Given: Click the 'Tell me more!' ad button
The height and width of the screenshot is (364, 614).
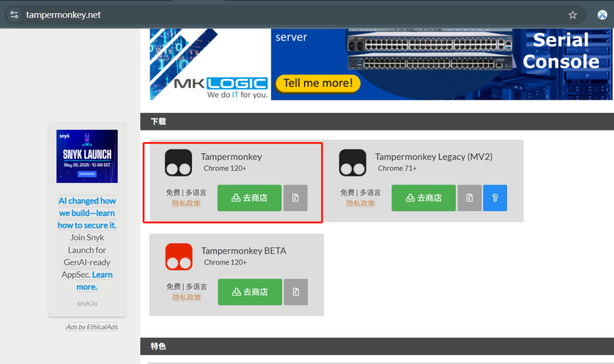Looking at the screenshot, I should tap(318, 83).
